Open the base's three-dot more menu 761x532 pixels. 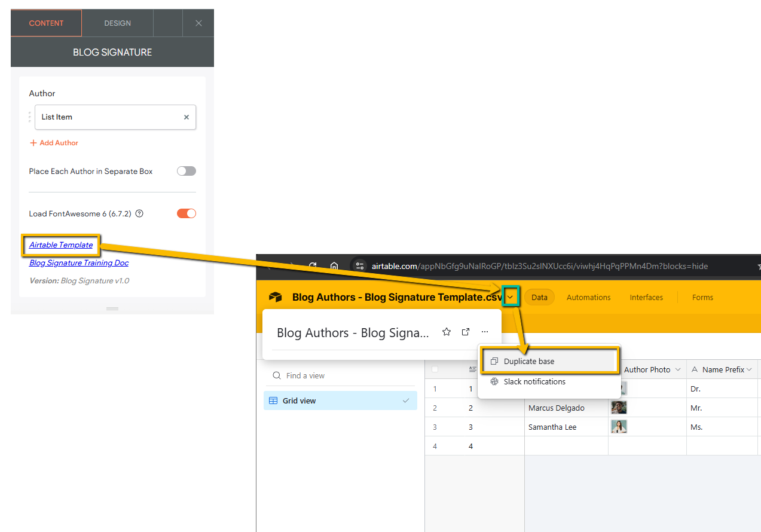485,332
